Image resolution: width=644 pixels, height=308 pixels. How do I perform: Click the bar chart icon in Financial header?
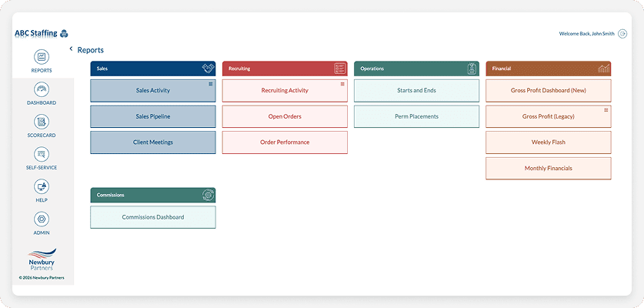pos(604,69)
